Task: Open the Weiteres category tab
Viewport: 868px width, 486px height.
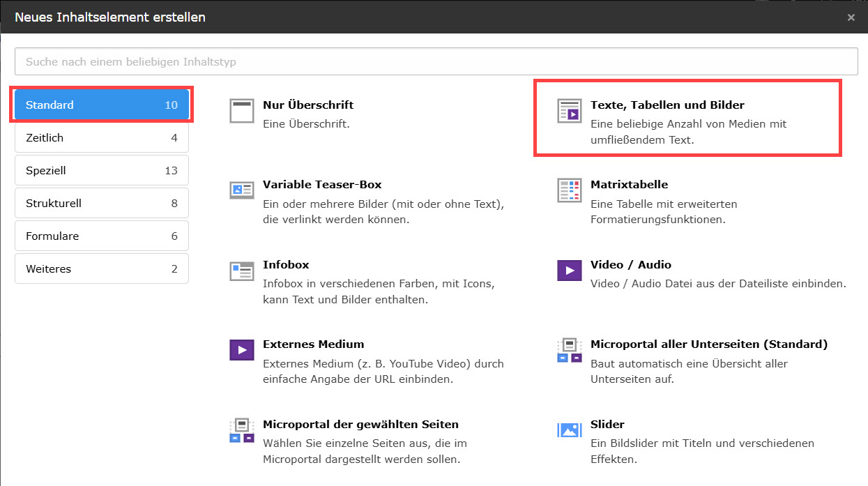Action: coord(101,269)
